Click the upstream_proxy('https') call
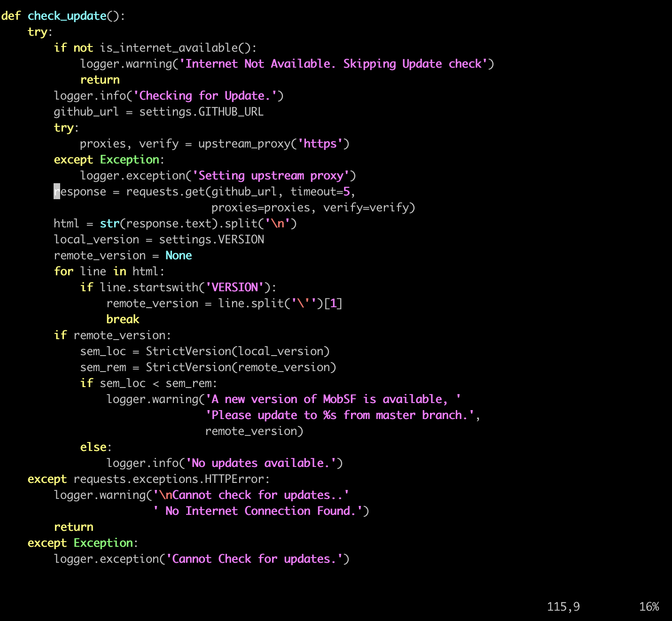Screen dimensions: 672x621 273,144
